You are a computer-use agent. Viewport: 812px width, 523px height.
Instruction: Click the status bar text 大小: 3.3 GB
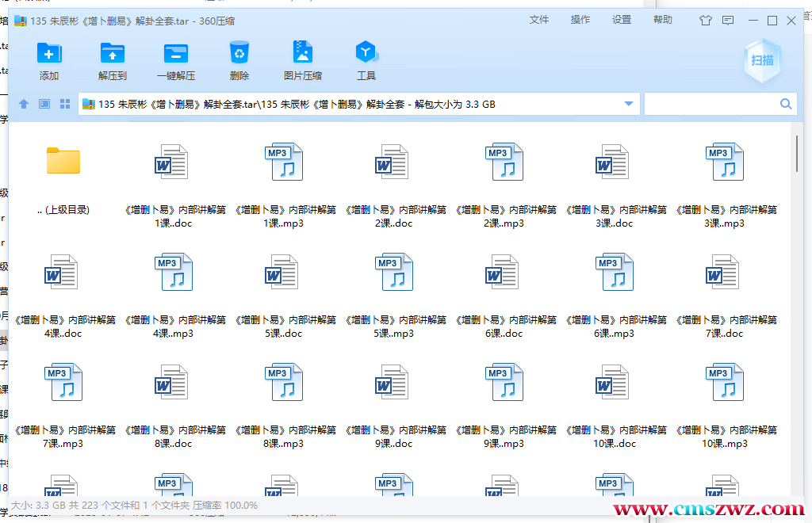[x=38, y=506]
